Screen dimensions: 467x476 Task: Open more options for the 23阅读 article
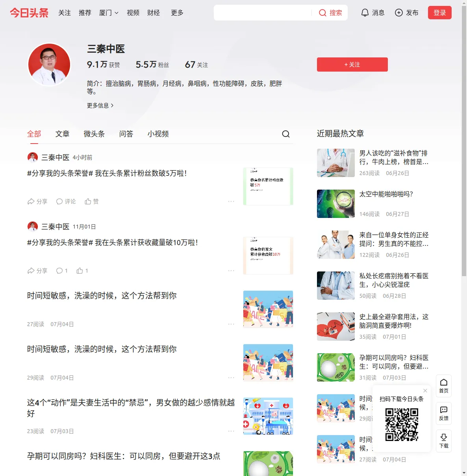pos(231,431)
